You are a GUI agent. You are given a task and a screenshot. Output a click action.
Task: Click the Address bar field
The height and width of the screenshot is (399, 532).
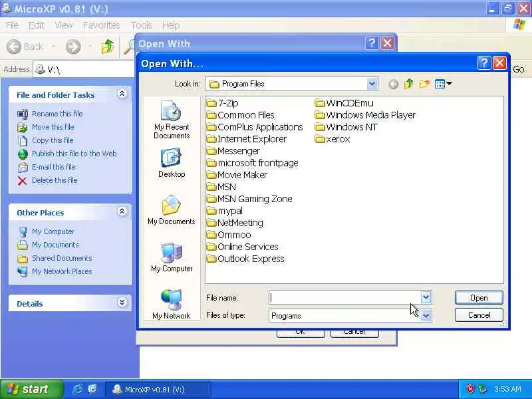[x=84, y=70]
